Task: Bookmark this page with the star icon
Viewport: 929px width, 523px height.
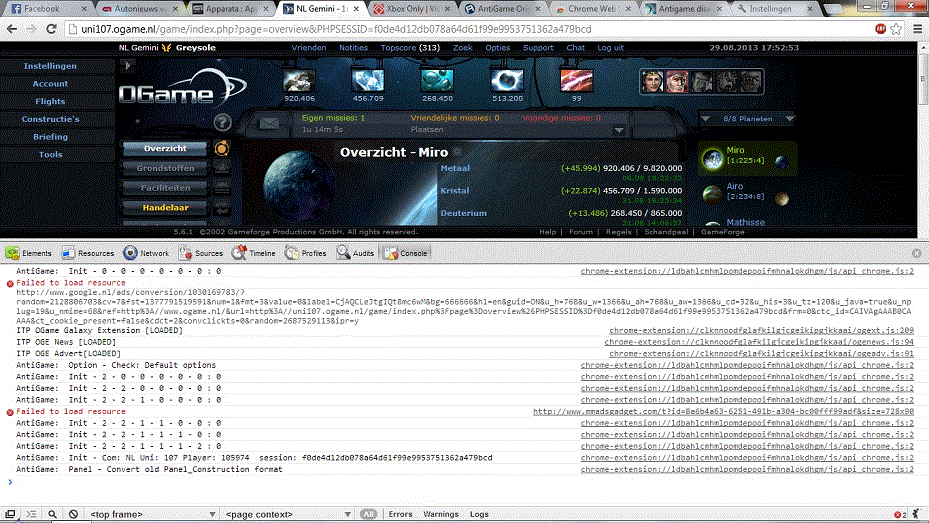Action: 896,29
